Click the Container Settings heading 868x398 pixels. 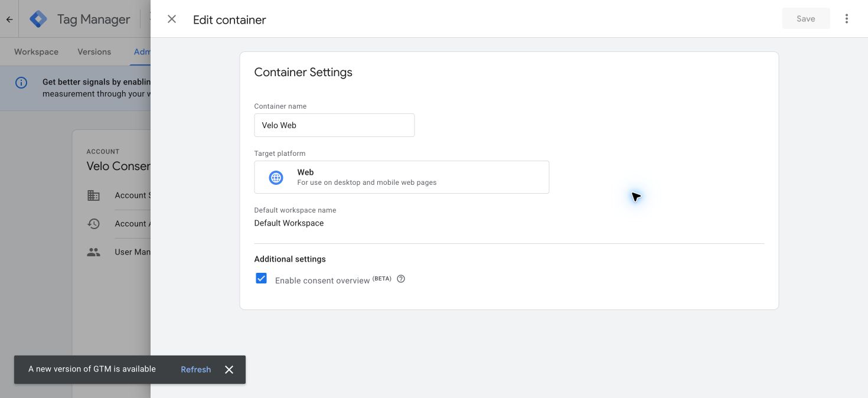coord(303,72)
